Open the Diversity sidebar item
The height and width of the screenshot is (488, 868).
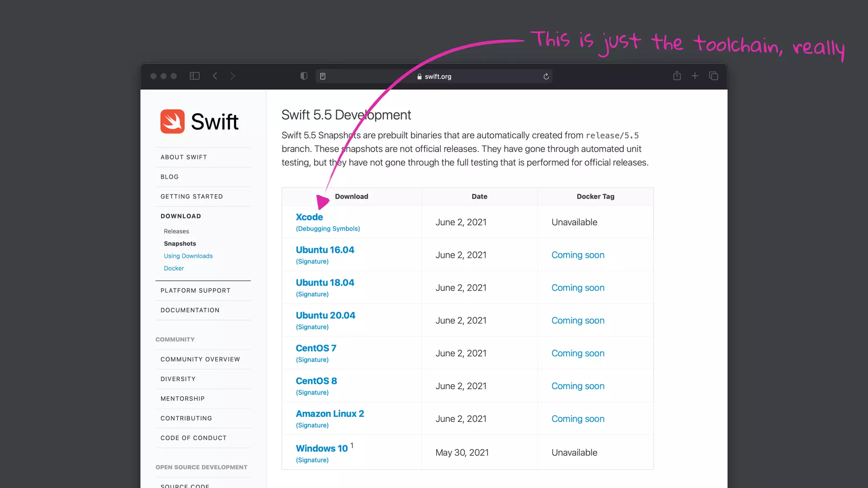coord(178,379)
